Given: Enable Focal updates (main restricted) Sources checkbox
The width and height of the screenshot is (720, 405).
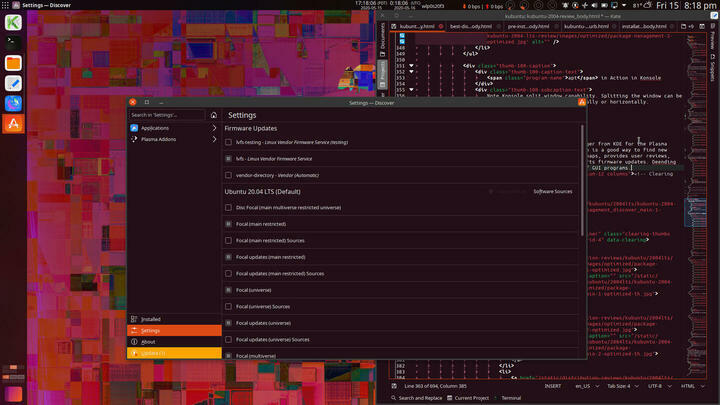Looking at the screenshot, I should coord(228,274).
